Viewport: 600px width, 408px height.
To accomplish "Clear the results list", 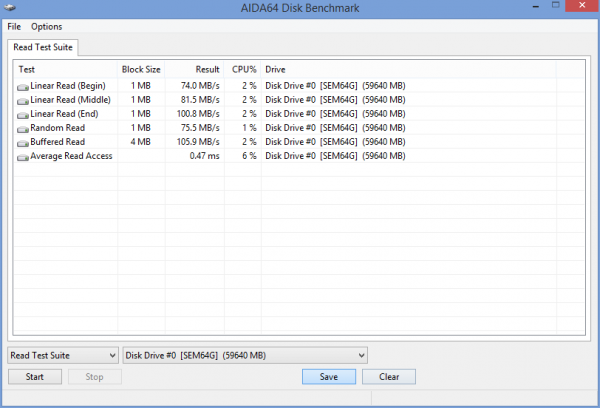I will (x=389, y=377).
